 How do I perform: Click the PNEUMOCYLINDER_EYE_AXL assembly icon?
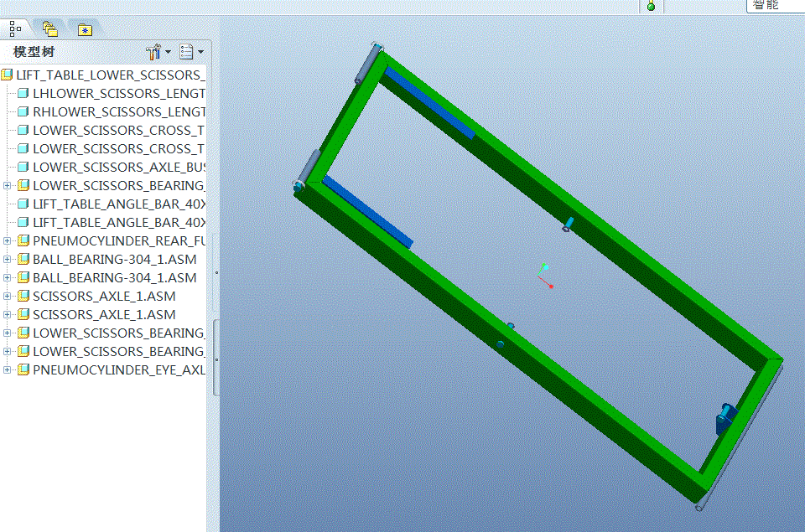point(23,369)
